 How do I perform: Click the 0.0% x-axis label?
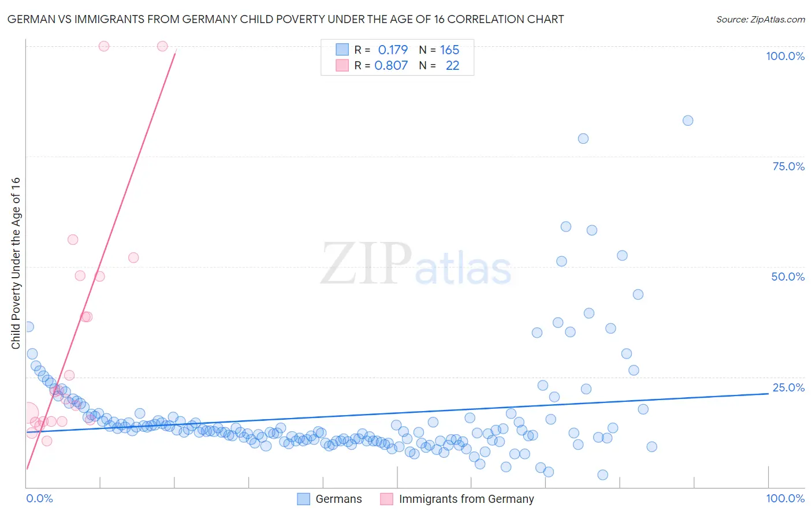(40, 498)
